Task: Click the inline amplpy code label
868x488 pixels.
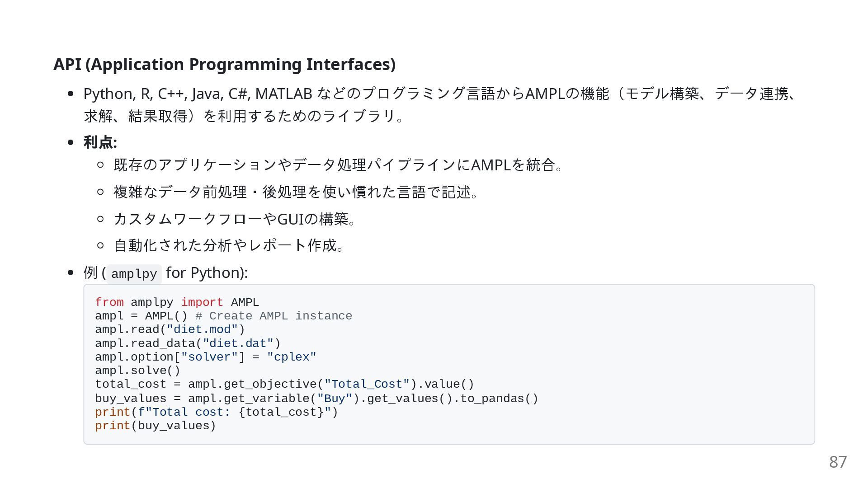Action: [x=134, y=274]
